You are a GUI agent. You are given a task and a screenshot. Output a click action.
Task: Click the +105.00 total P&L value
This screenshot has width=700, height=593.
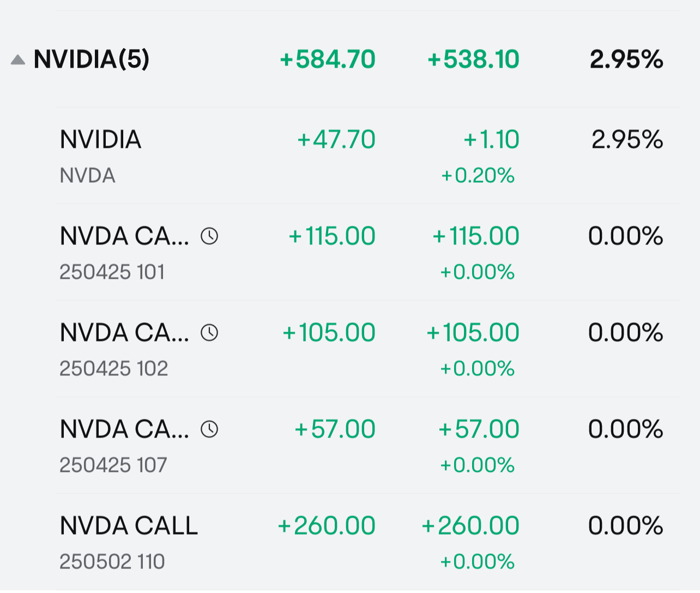pyautogui.click(x=329, y=333)
